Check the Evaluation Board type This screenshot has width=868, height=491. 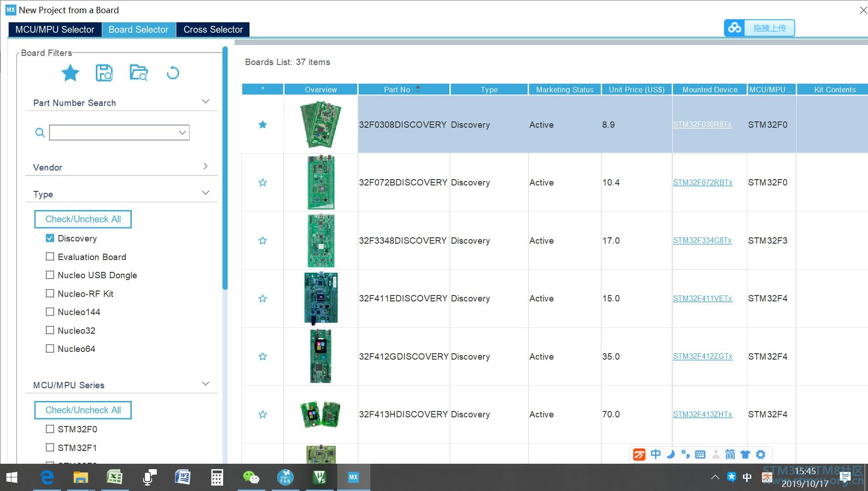click(50, 257)
